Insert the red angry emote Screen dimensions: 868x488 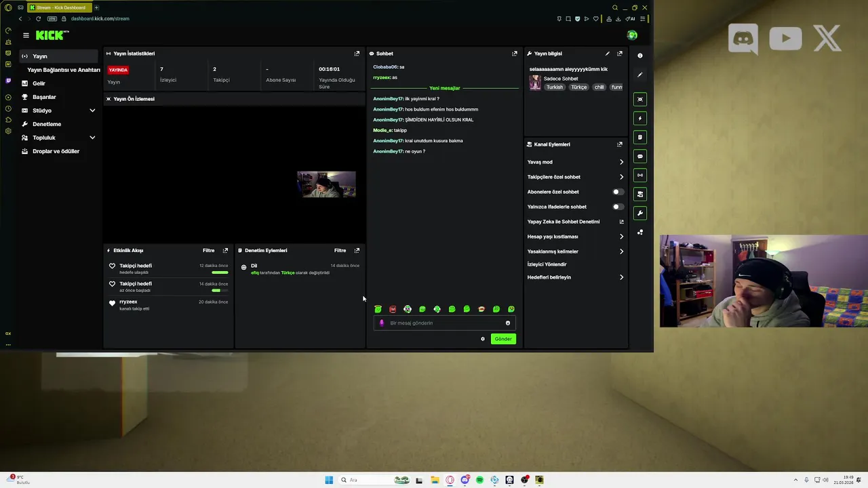(393, 309)
